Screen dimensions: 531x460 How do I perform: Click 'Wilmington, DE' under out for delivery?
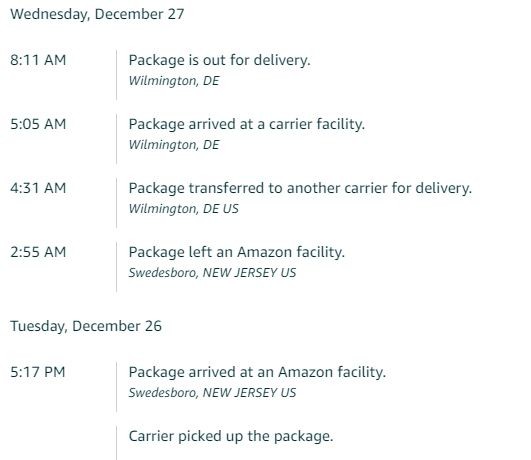[x=174, y=81]
